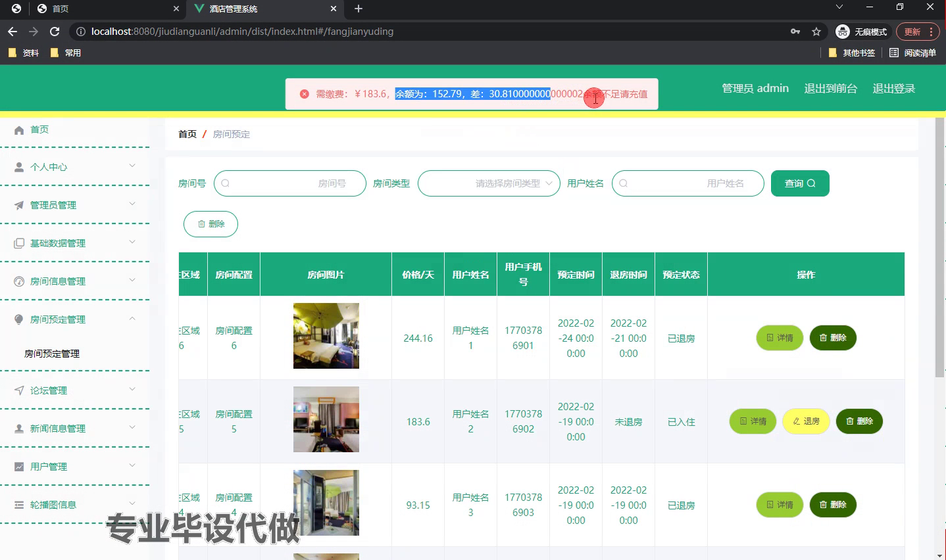Click the 价格/天 column header
The image size is (946, 560).
coord(418,275)
